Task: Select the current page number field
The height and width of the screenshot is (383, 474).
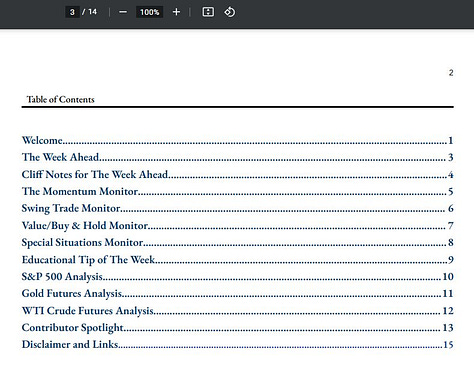Action: coord(72,12)
